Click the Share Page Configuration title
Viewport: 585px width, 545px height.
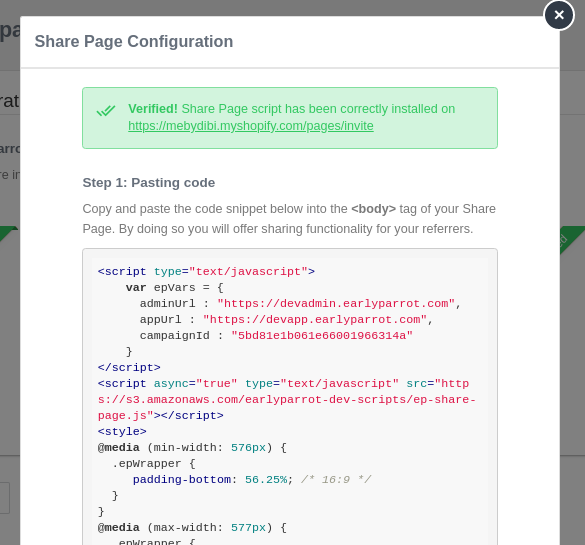click(x=134, y=41)
